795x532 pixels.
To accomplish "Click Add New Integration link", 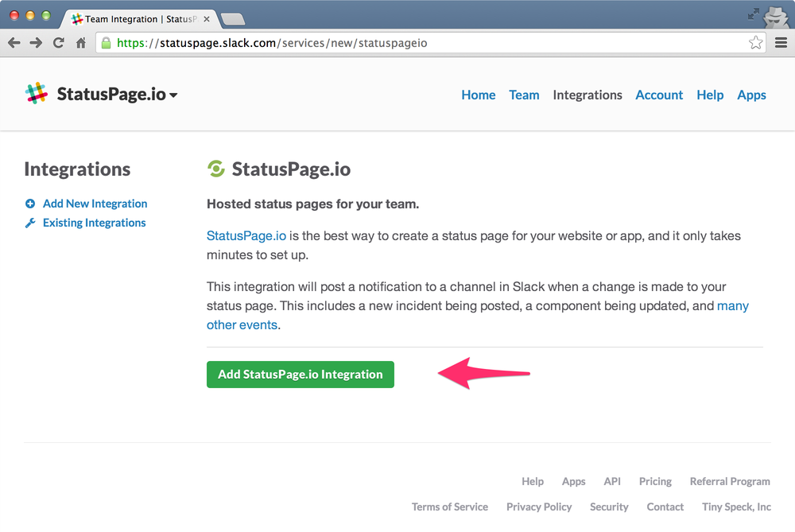I will (x=95, y=204).
